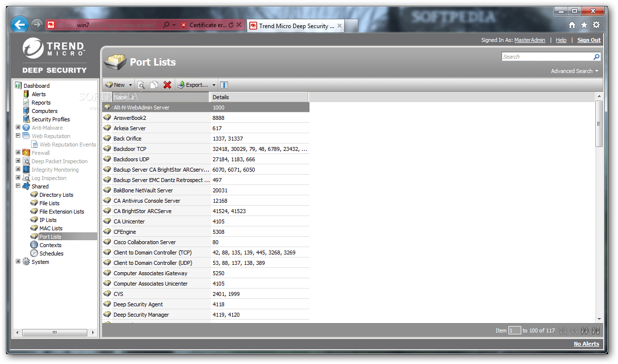Select File Lists under Shared

(49, 203)
